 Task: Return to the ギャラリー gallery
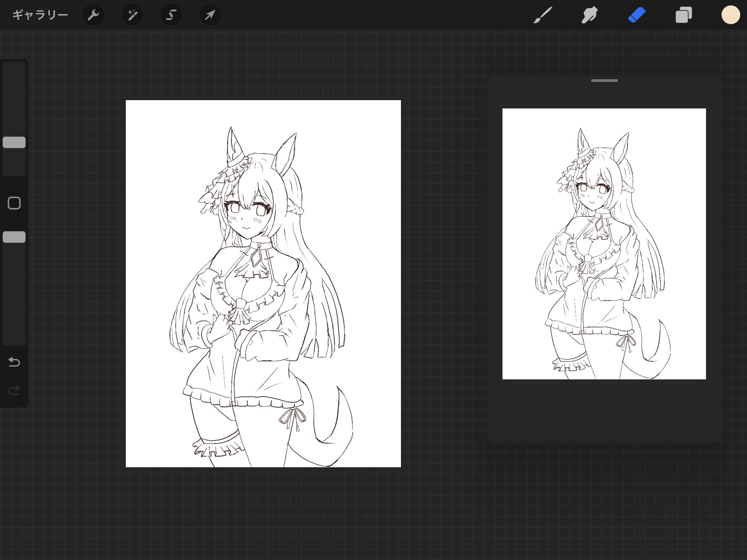(x=40, y=15)
